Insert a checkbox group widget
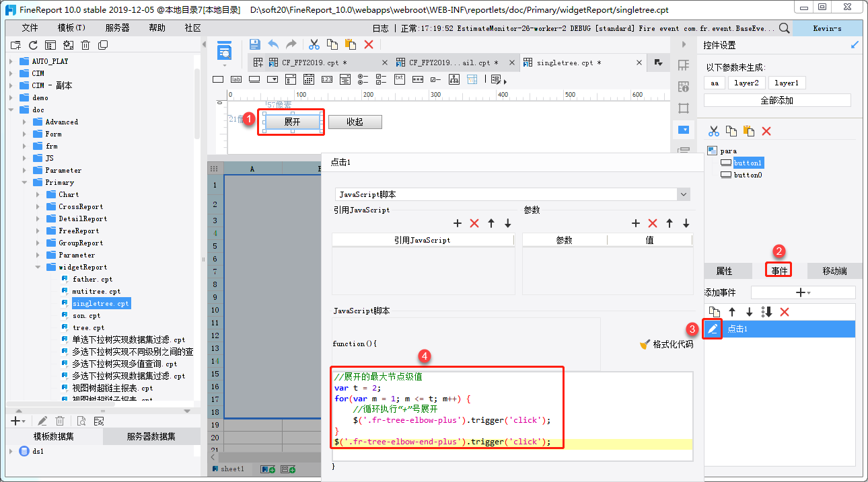The image size is (868, 482). (x=382, y=79)
